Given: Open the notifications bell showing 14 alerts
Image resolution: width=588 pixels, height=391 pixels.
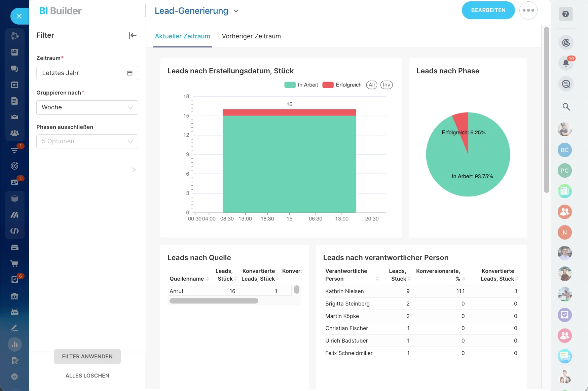Looking at the screenshot, I should (566, 63).
